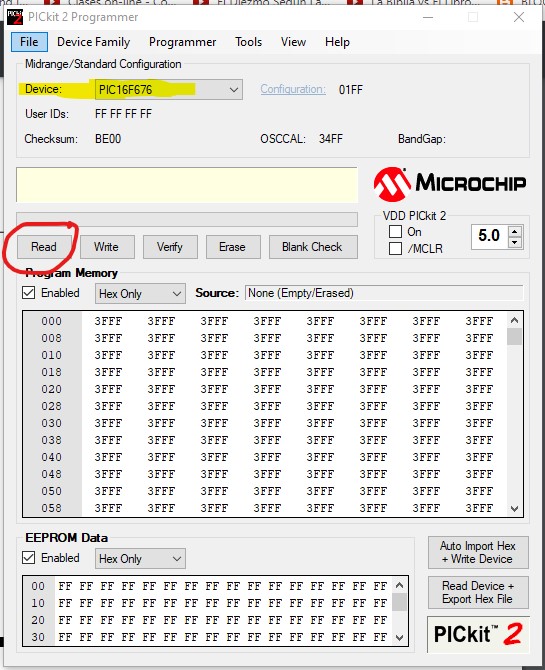Uncheck Program Memory Enabled checkbox
545x670 pixels.
click(29, 293)
